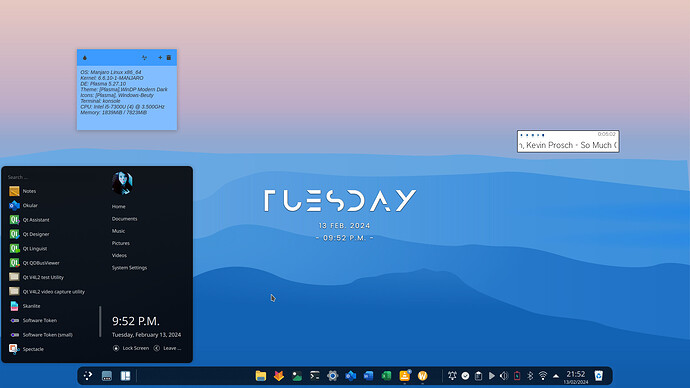
Task: Click the Kevin Prosch now-playing widget
Action: pos(568,141)
